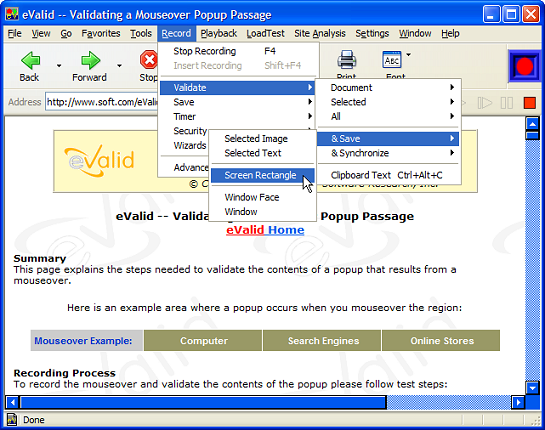This screenshot has width=545, height=430.
Task: Click the green Back arrow icon
Action: pos(30,60)
